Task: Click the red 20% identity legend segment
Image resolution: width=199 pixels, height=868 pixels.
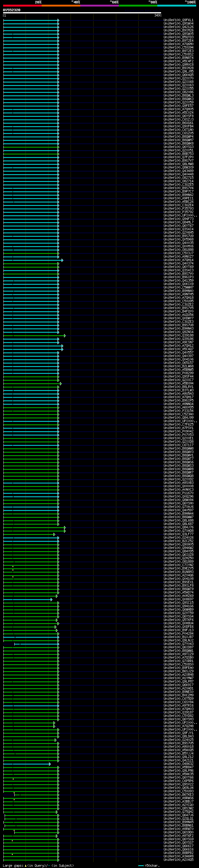Action: tap(22, 6)
